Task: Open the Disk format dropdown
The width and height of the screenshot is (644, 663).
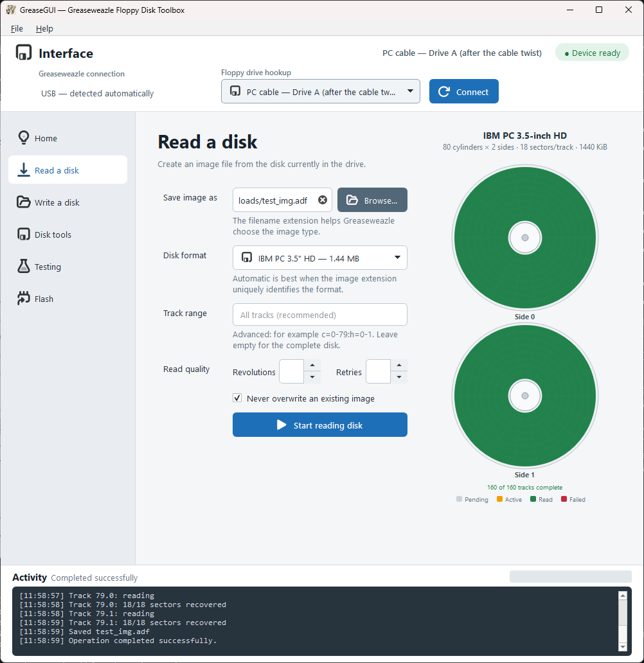Action: click(x=320, y=258)
